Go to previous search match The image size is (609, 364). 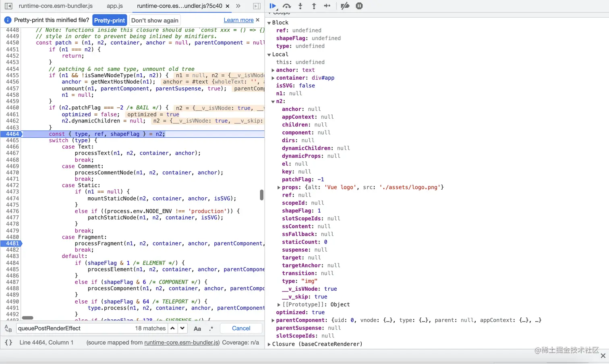click(172, 328)
